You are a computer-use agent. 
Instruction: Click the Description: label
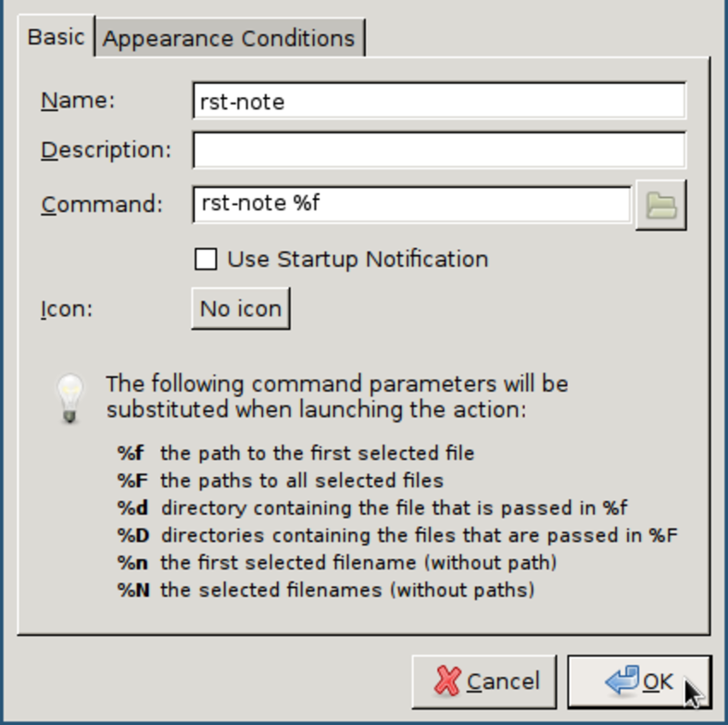106,150
